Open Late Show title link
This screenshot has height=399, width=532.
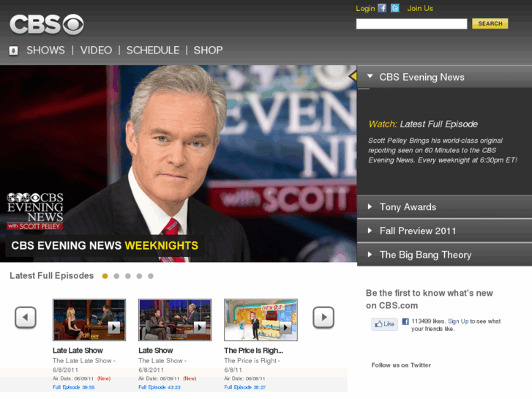coord(156,351)
